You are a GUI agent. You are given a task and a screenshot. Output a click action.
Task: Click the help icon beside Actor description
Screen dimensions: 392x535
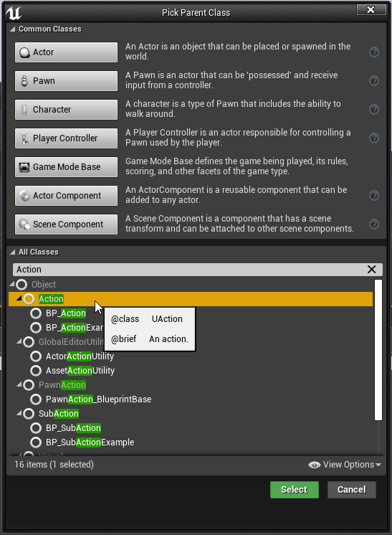374,52
